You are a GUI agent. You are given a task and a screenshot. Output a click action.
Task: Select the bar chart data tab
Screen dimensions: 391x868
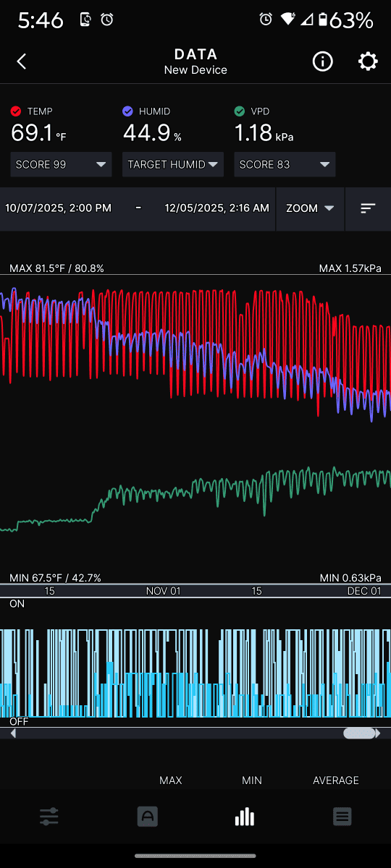[x=245, y=817]
